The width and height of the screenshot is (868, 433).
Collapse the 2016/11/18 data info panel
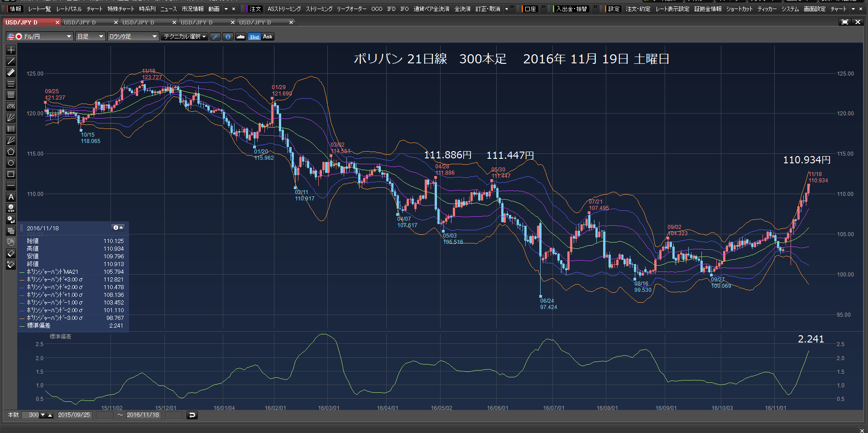point(118,228)
